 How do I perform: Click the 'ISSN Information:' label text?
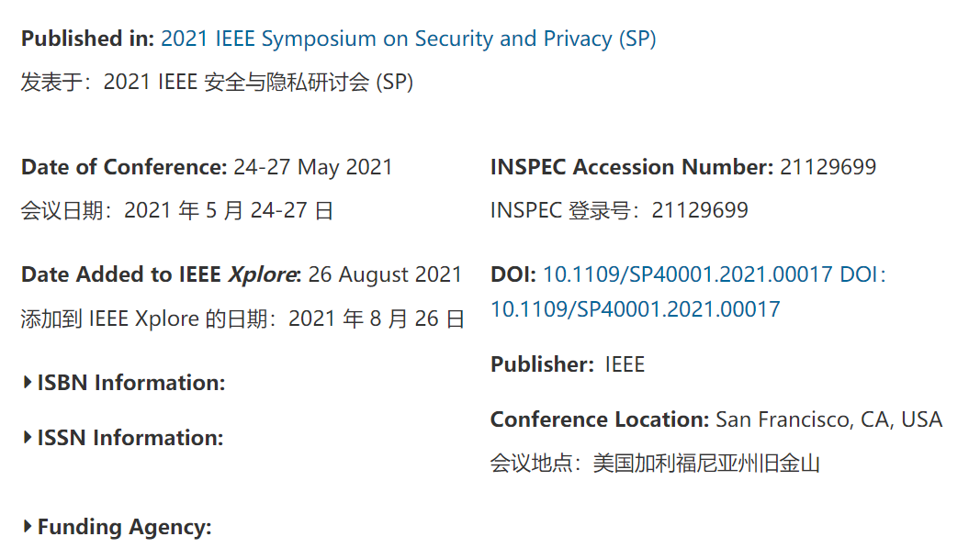click(130, 438)
